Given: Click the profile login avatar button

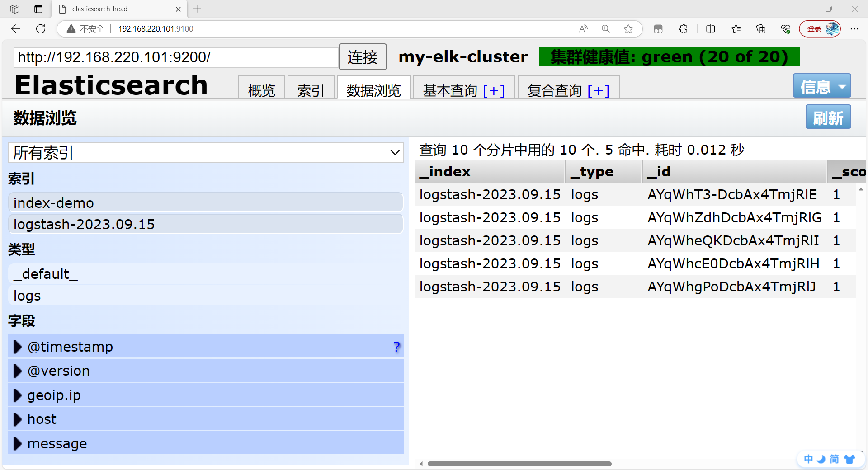Looking at the screenshot, I should 820,29.
